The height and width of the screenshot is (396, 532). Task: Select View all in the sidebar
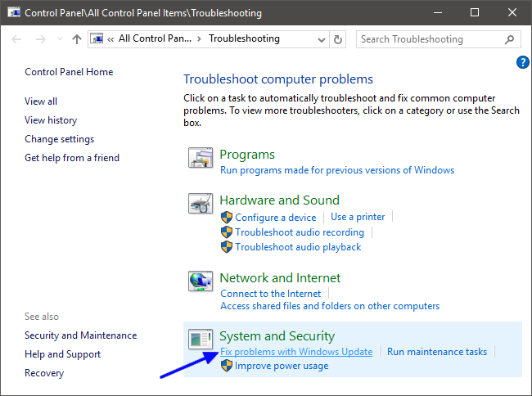(41, 101)
